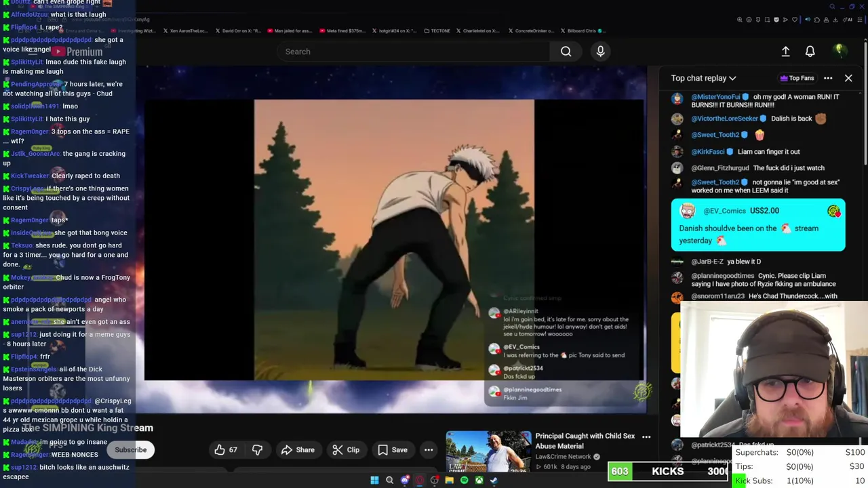Click the 603 KICKS counter bar

pyautogui.click(x=668, y=471)
